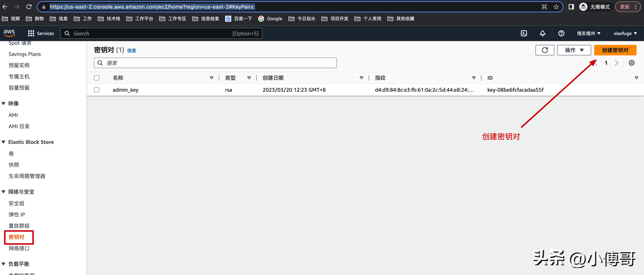This screenshot has width=644, height=275.
Task: Click the key pair 搜索 field
Action: pos(215,63)
